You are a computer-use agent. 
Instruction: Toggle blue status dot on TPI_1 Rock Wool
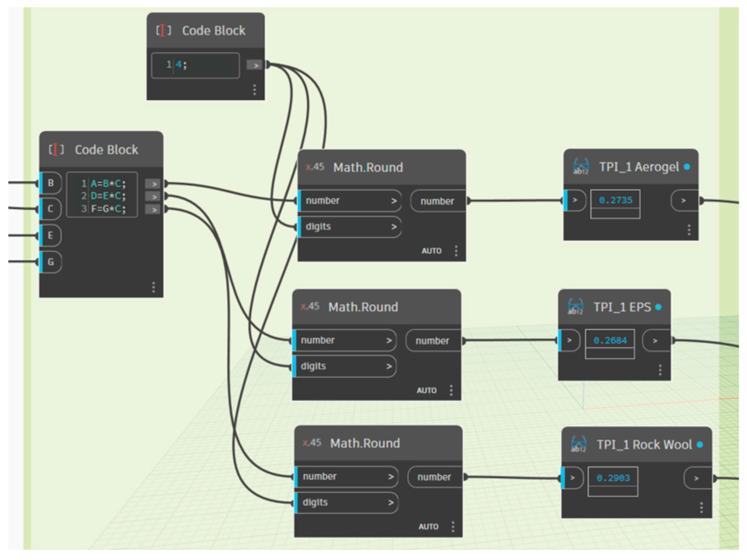point(700,445)
